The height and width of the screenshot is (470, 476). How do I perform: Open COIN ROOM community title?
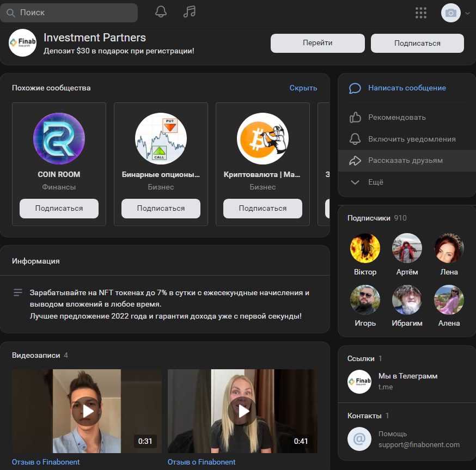click(x=59, y=174)
